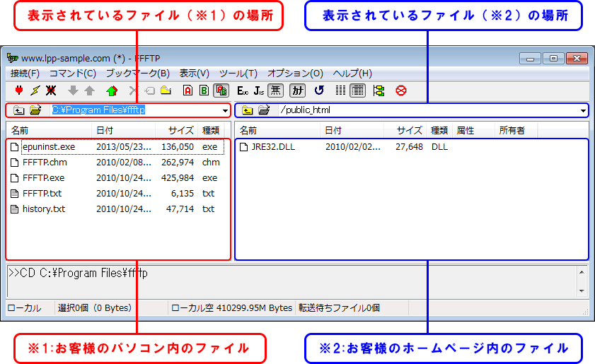This screenshot has width=595, height=364.
Task: Click the Connect plug icon
Action: [x=18, y=90]
